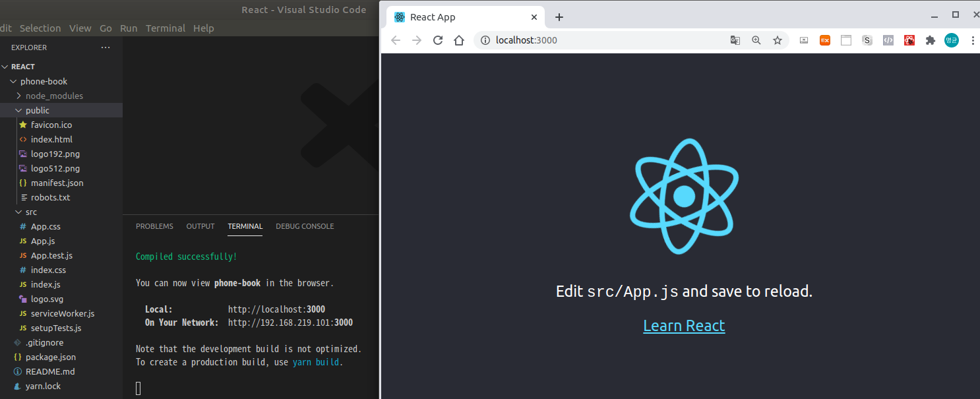The height and width of the screenshot is (399, 980).
Task: Follow the Learn React link
Action: click(x=684, y=326)
